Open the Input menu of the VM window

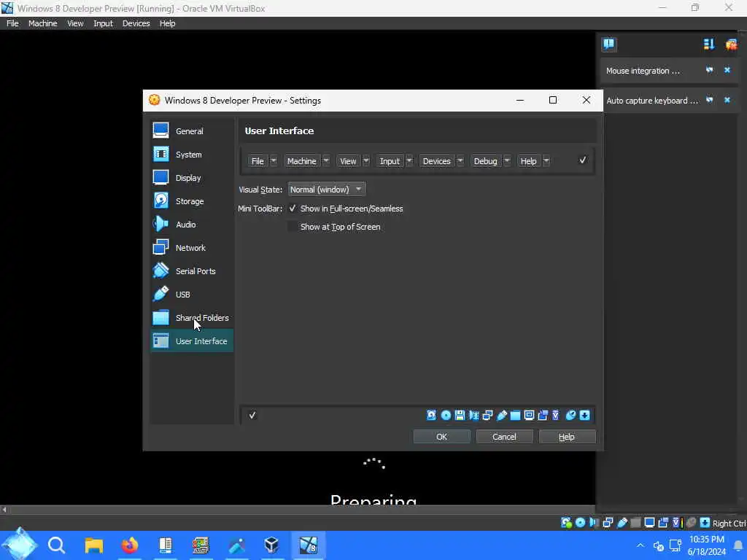(x=103, y=23)
